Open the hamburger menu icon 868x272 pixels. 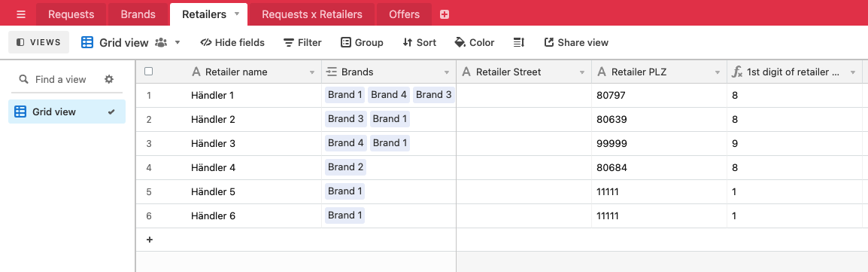point(21,14)
